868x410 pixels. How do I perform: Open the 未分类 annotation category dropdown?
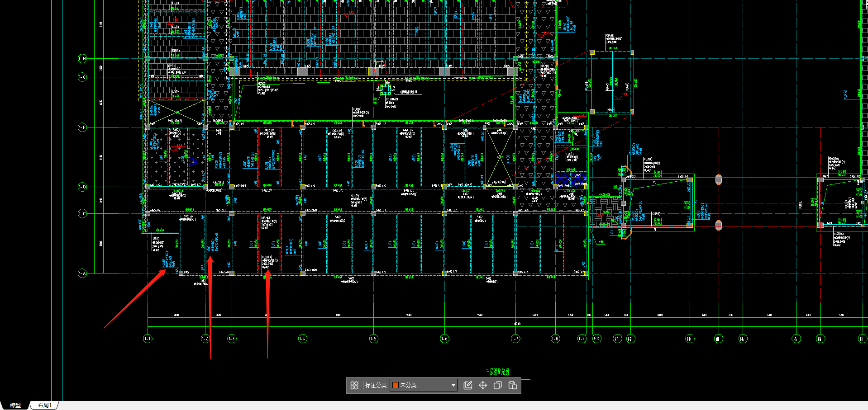coord(424,385)
